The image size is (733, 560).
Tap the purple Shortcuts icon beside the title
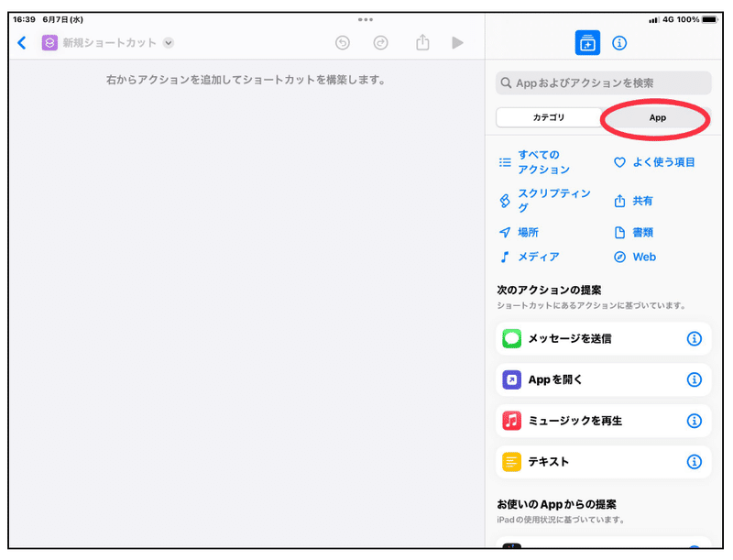pyautogui.click(x=49, y=43)
